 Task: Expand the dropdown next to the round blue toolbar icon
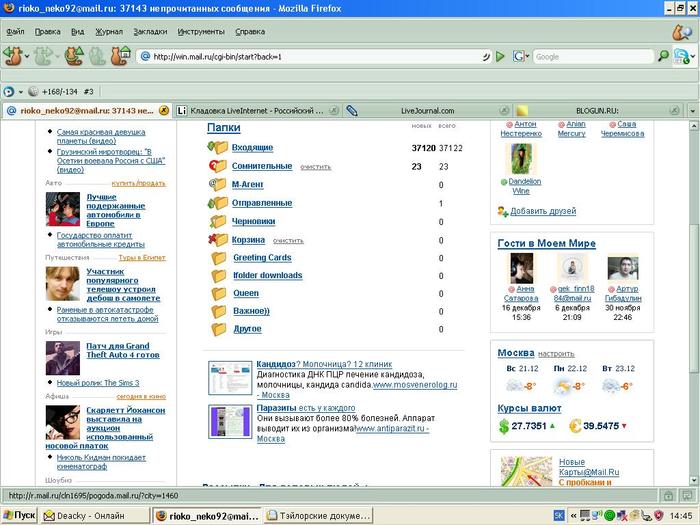[20, 92]
